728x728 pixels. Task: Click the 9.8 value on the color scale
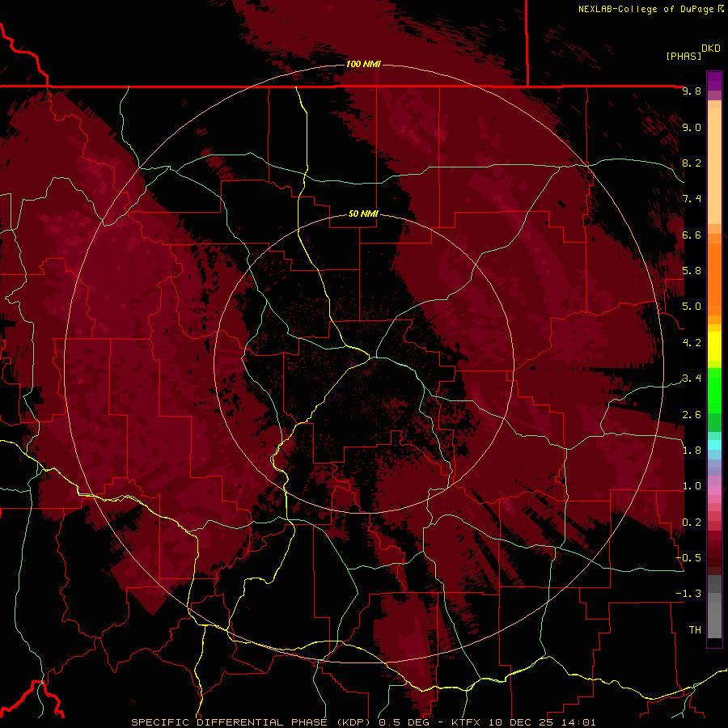[692, 91]
